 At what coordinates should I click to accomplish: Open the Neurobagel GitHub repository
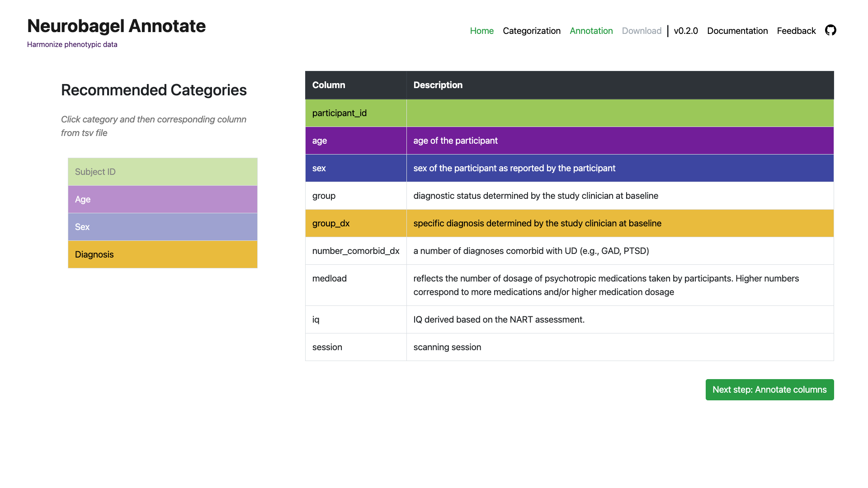click(x=831, y=30)
